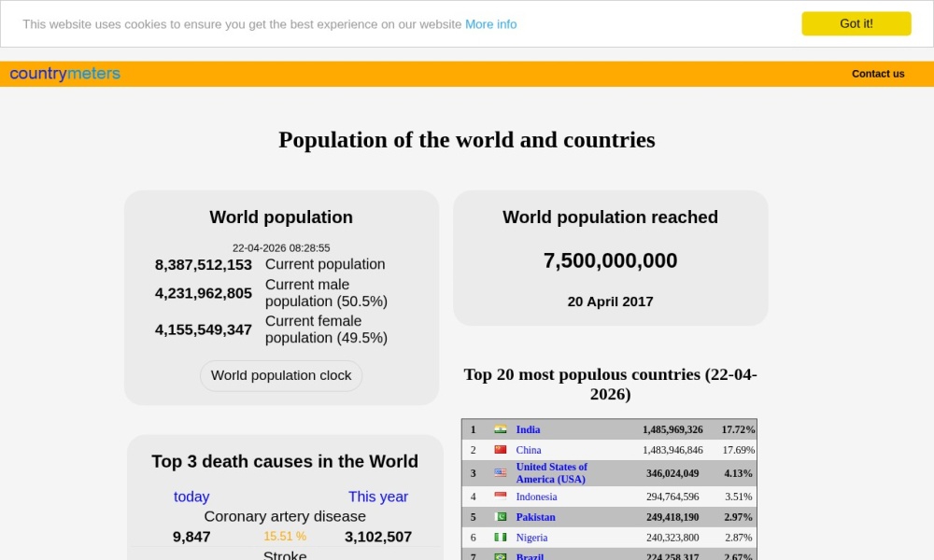Click the India flag icon
The height and width of the screenshot is (560, 934).
(501, 429)
